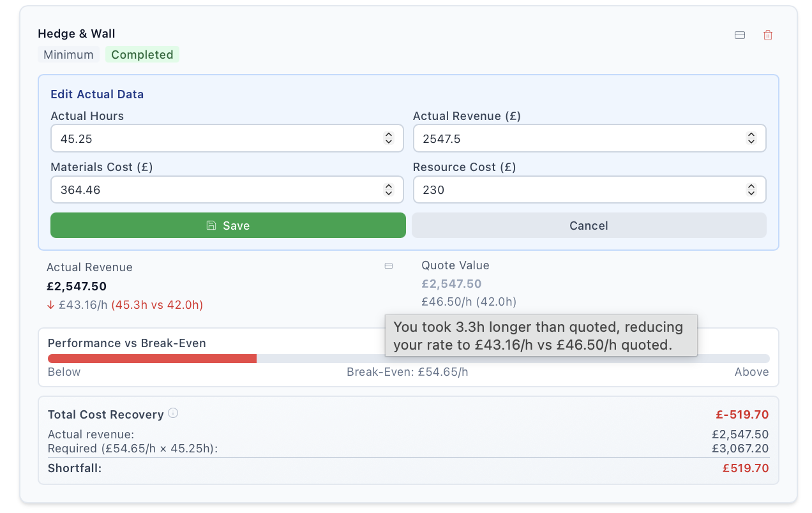Select the Minimum label
This screenshot has width=812, height=513.
pyautogui.click(x=68, y=54)
